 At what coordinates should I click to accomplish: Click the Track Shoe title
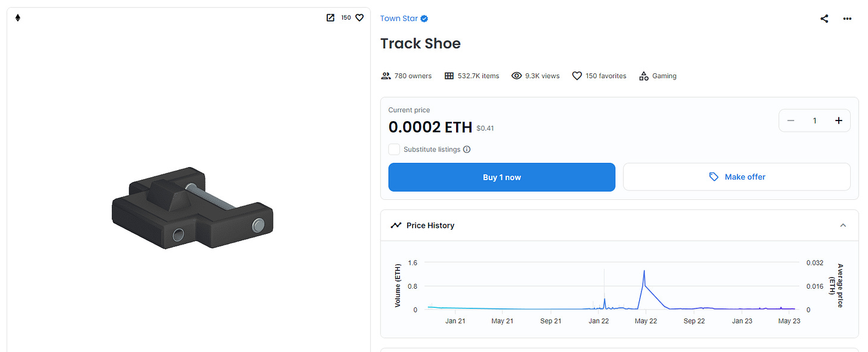click(420, 44)
